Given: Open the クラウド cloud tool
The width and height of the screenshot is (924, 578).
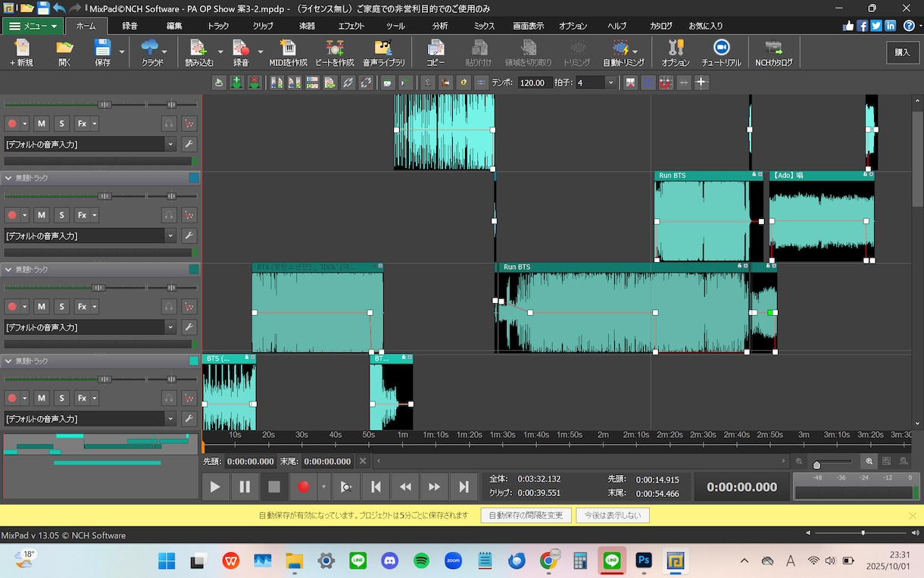Looking at the screenshot, I should click(152, 53).
